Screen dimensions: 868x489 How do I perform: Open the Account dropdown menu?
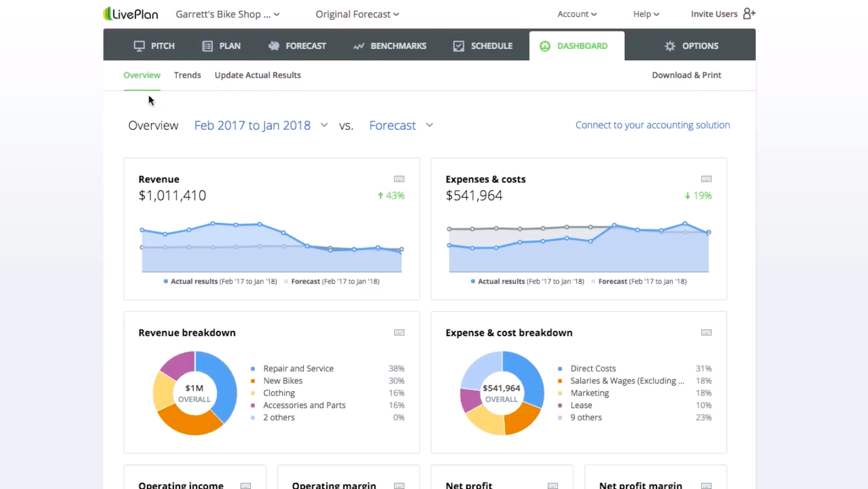(x=577, y=14)
